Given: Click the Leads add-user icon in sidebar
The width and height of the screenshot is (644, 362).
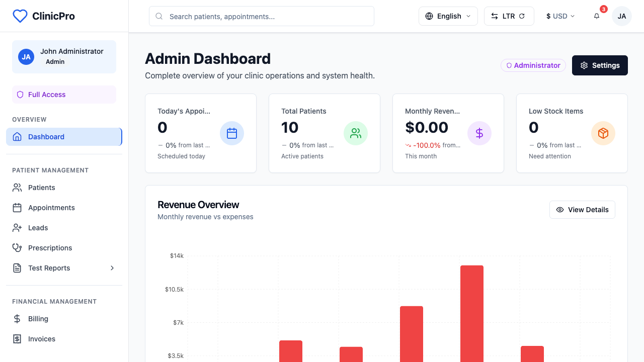Looking at the screenshot, I should (x=17, y=228).
